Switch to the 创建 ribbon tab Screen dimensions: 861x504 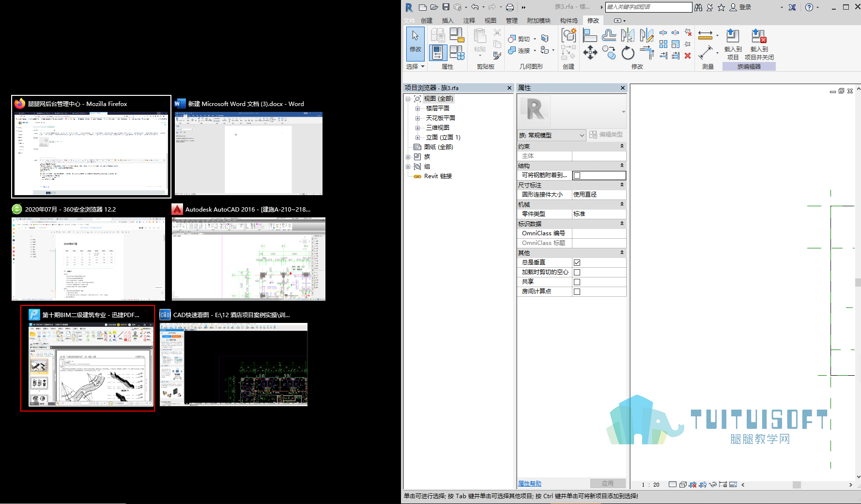pos(427,20)
